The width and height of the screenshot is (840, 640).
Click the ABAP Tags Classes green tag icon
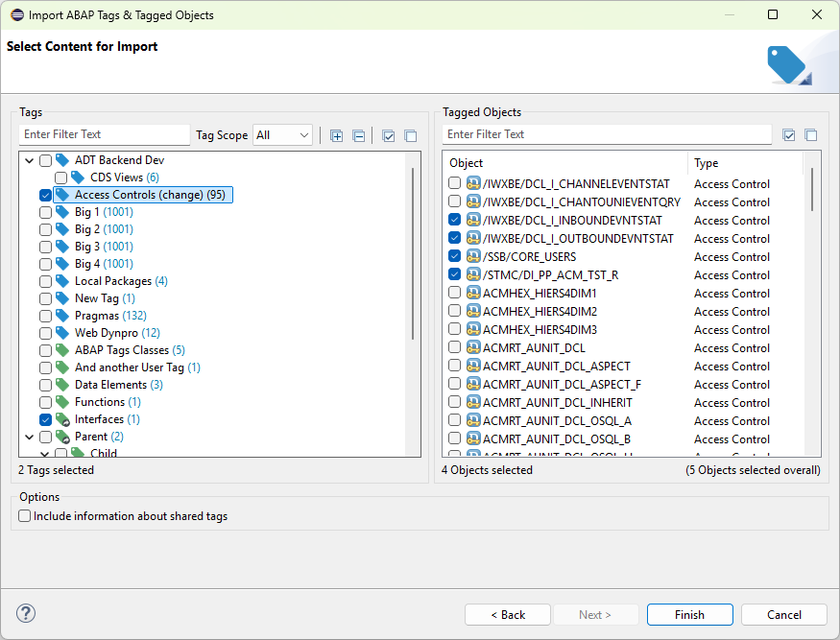tap(62, 350)
